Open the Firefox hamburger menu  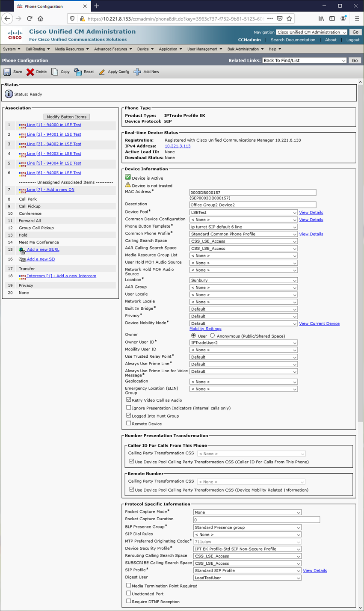357,19
